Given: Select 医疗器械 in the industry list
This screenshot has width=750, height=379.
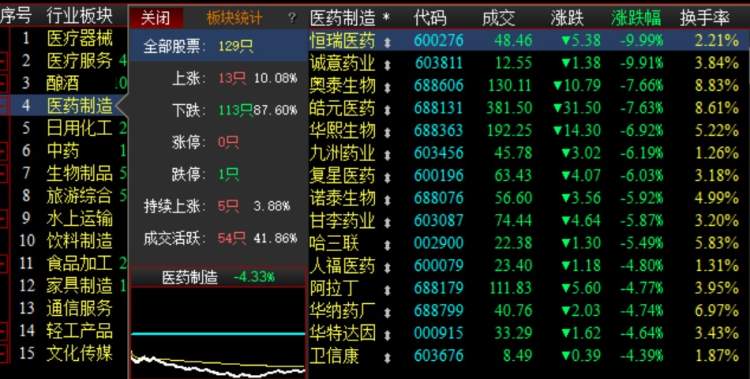Looking at the screenshot, I should [x=80, y=38].
